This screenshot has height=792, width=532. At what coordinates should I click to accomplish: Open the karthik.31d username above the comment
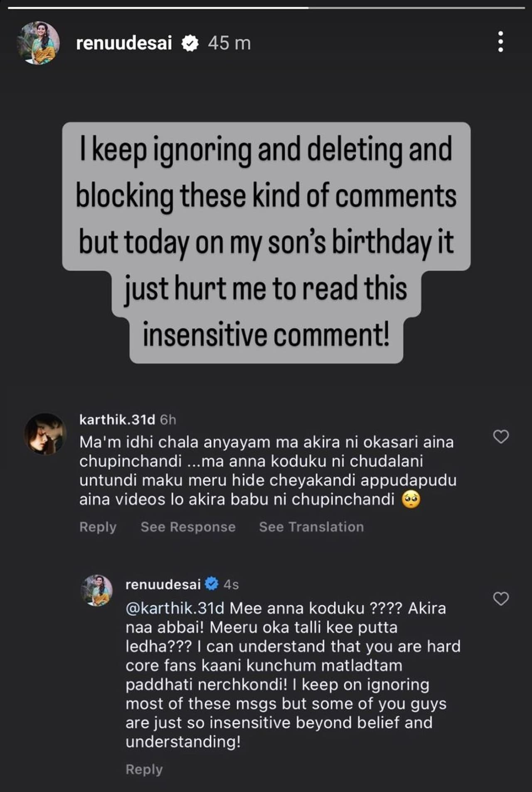(x=117, y=420)
